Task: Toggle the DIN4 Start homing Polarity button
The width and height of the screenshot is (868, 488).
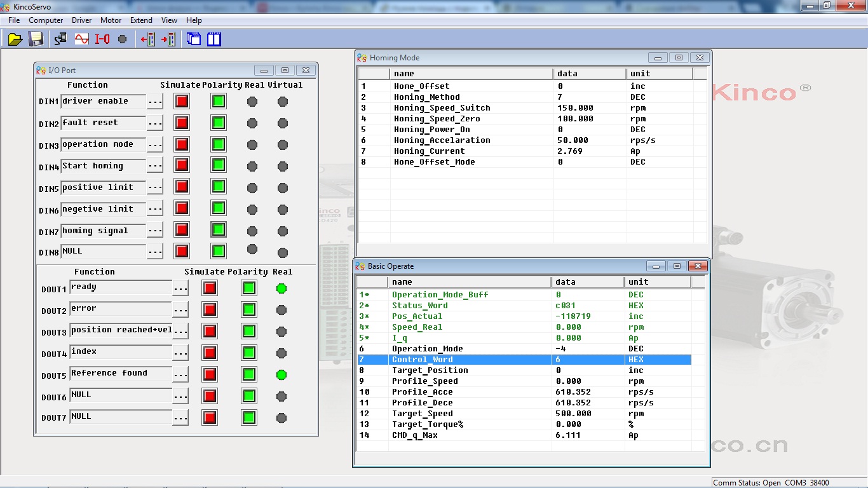Action: [x=219, y=166]
